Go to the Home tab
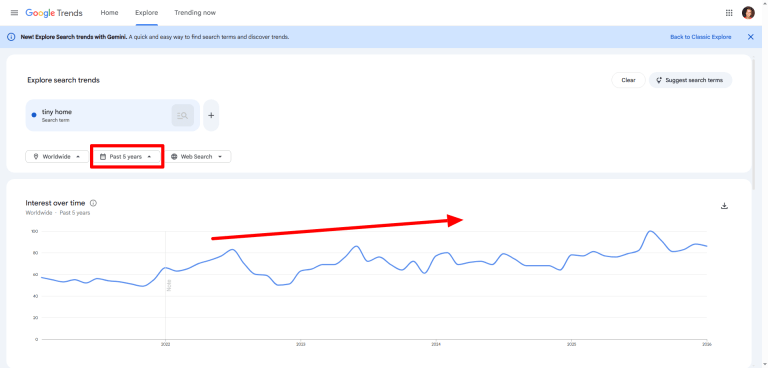The height and width of the screenshot is (368, 768). coord(109,13)
